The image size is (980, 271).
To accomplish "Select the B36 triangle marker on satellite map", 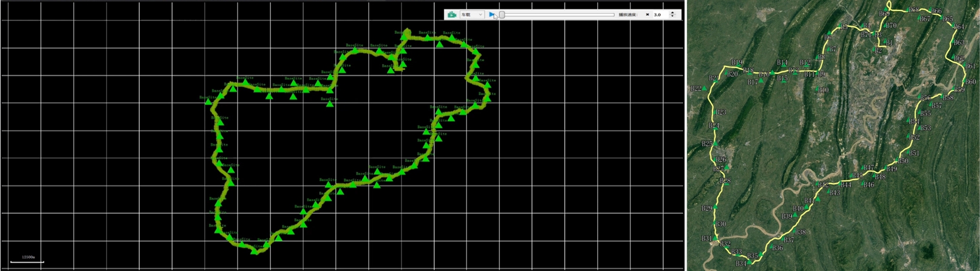I will (771, 246).
